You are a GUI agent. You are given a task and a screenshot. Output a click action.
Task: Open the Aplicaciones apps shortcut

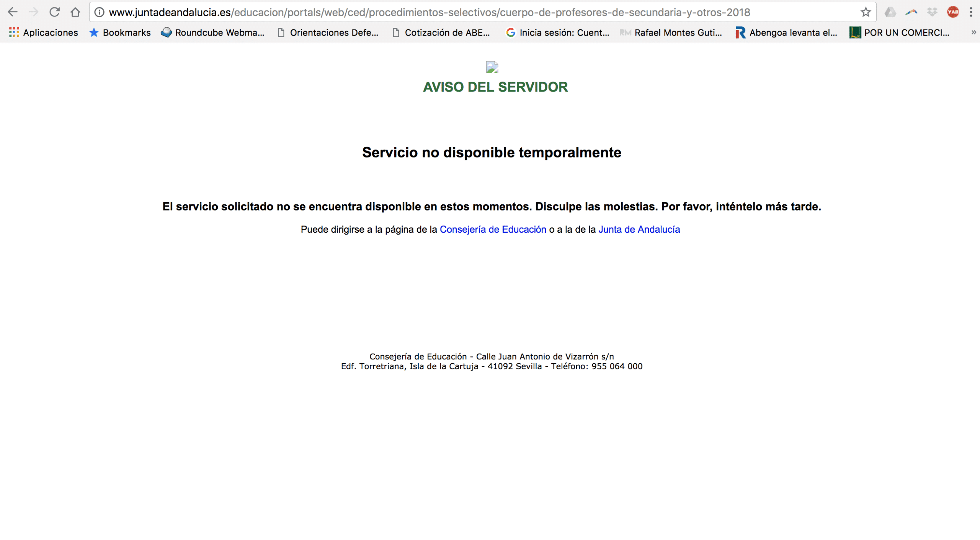click(43, 33)
